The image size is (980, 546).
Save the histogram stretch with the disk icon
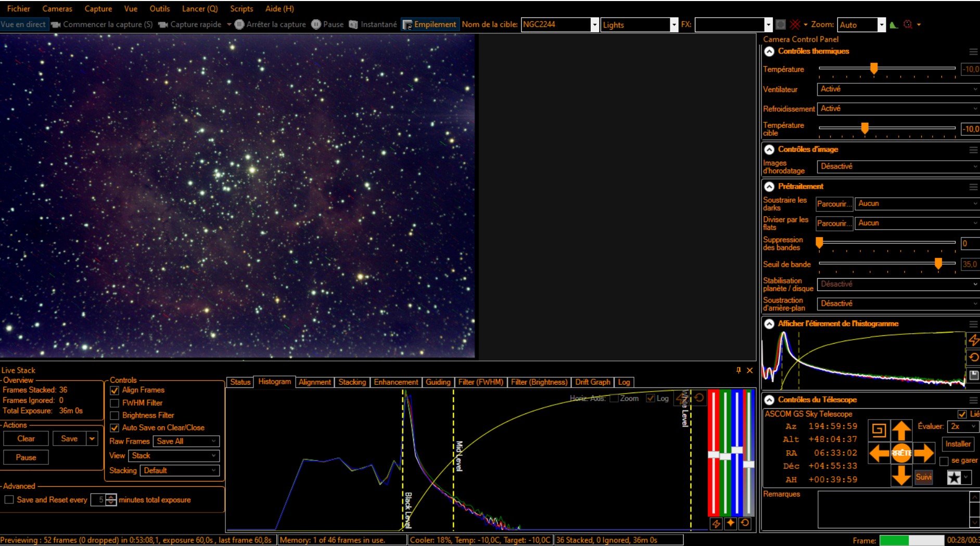point(973,375)
